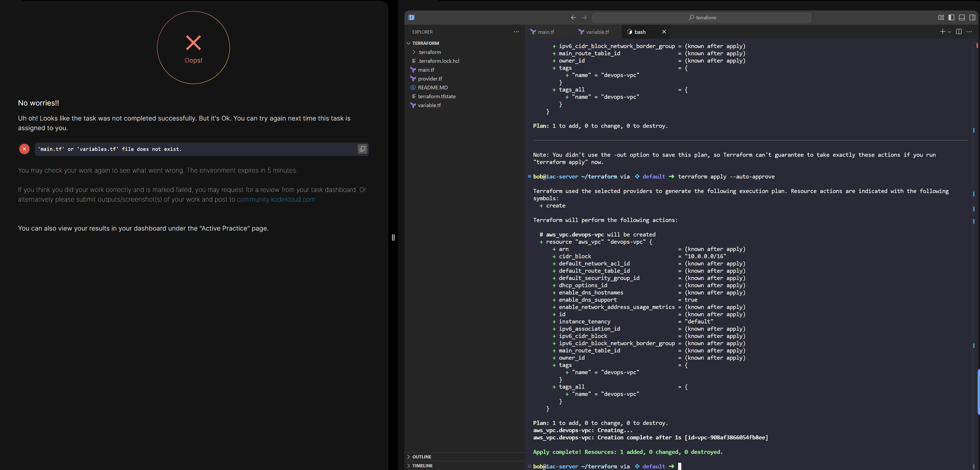Open the launch profile dropdown arrow
Screen dimensions: 980x470
[x=950, y=32]
